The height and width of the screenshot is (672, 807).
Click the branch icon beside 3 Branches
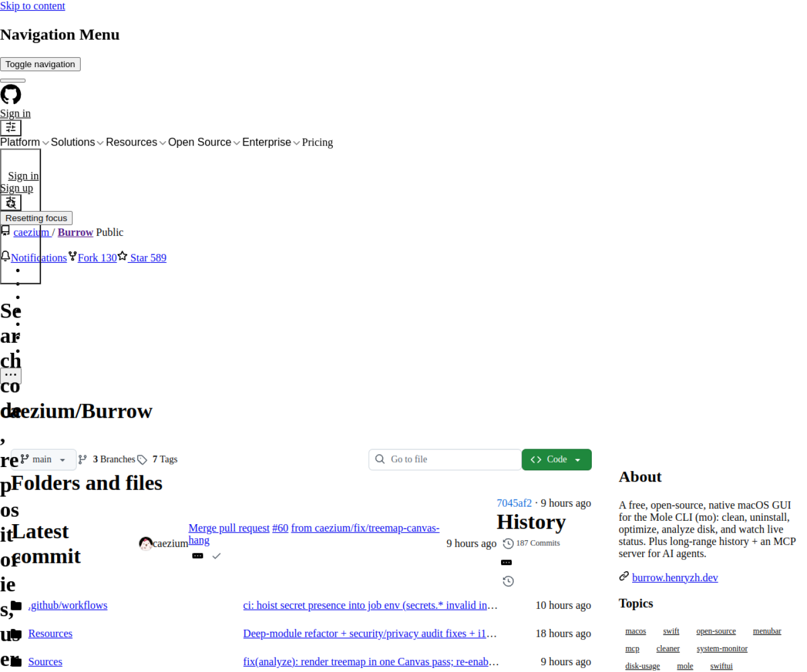(82, 460)
